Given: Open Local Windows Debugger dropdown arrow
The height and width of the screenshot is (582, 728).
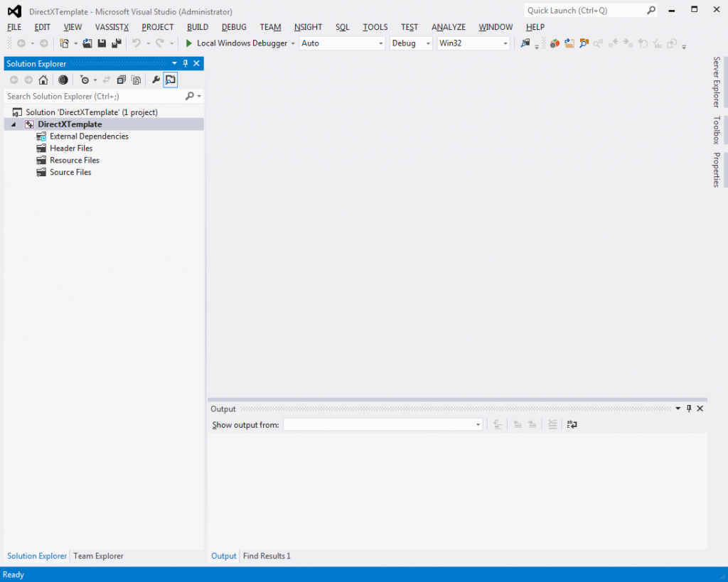Looking at the screenshot, I should [x=293, y=43].
